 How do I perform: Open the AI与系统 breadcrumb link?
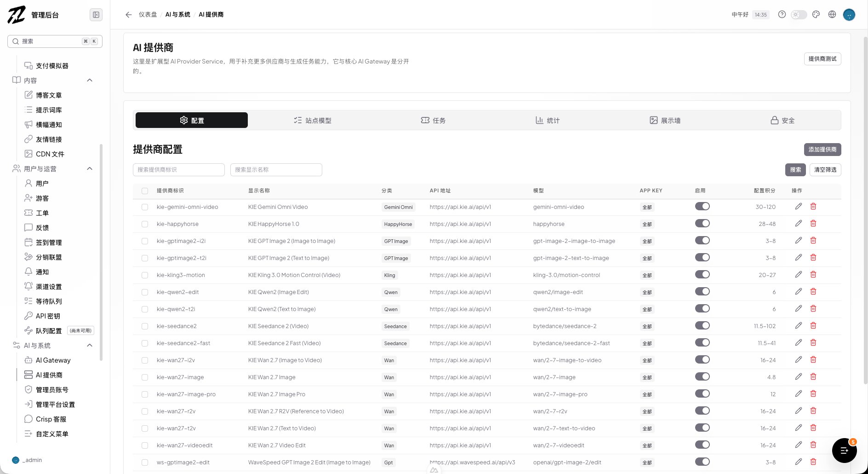(x=178, y=15)
